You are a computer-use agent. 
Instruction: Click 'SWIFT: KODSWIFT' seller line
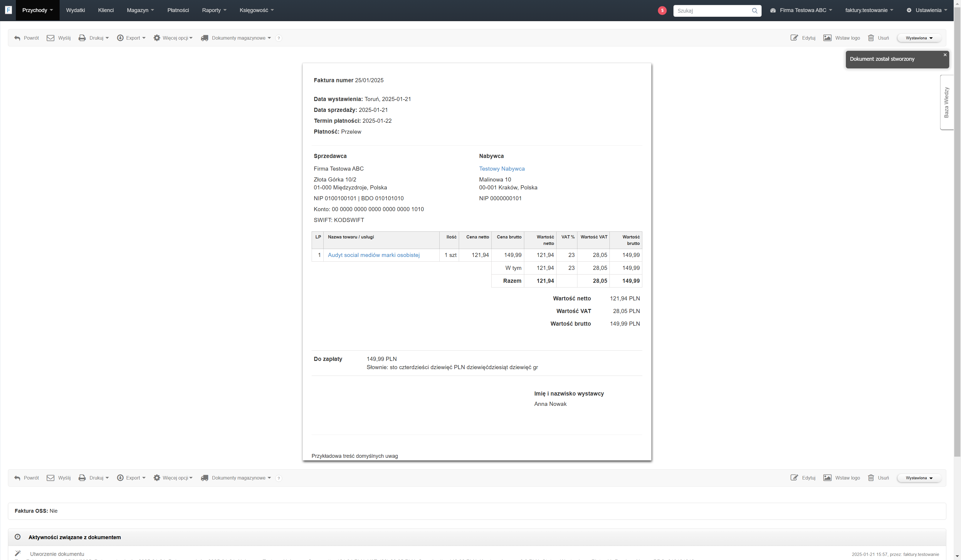[x=339, y=220]
